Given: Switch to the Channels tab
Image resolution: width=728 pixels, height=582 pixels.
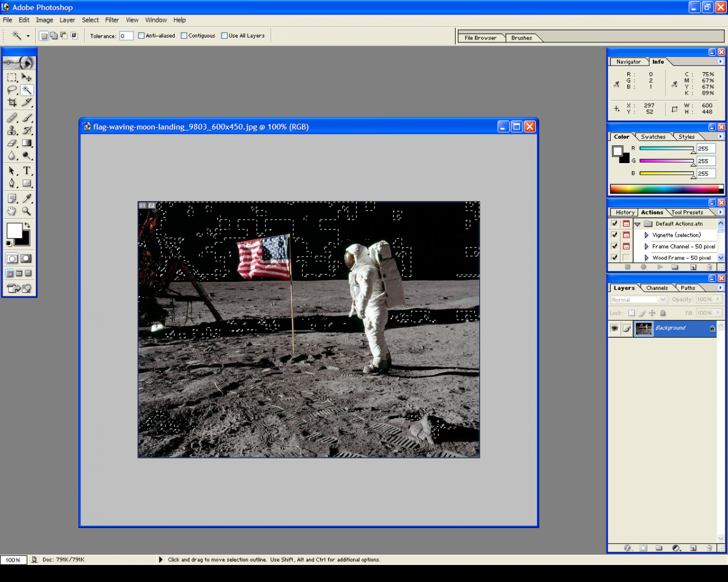Looking at the screenshot, I should tap(656, 288).
